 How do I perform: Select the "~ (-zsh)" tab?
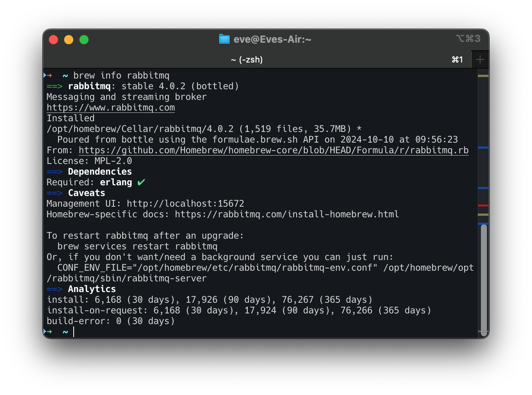247,59
